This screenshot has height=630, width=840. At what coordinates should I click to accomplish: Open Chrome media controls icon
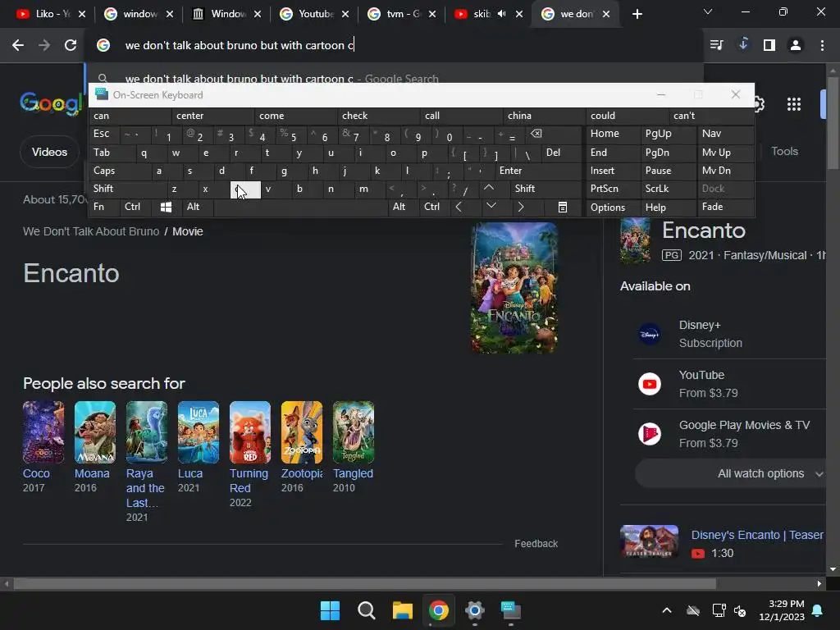[716, 46]
